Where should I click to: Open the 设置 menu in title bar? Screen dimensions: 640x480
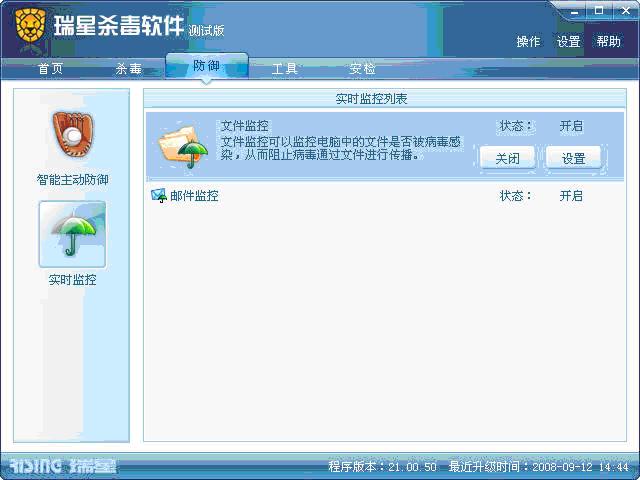[x=569, y=41]
